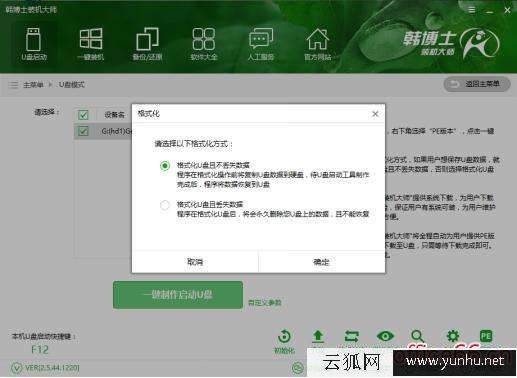The width and height of the screenshot is (517, 378).
Task: Click the 格式化 dialog title text
Action: tap(149, 114)
